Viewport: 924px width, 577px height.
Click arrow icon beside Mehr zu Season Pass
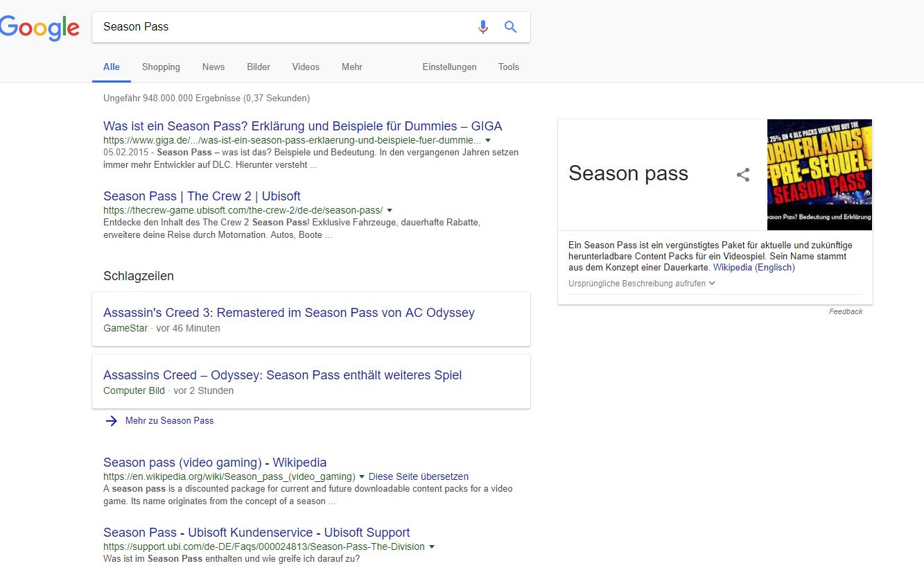(x=111, y=420)
